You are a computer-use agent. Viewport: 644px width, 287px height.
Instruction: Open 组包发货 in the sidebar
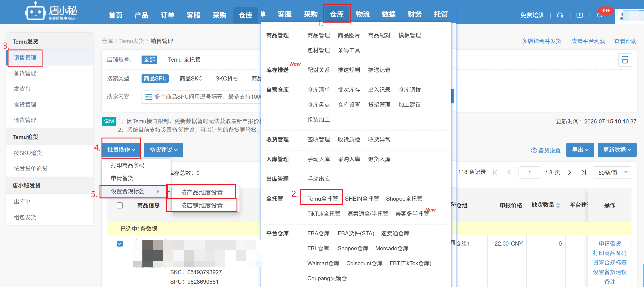click(x=25, y=217)
